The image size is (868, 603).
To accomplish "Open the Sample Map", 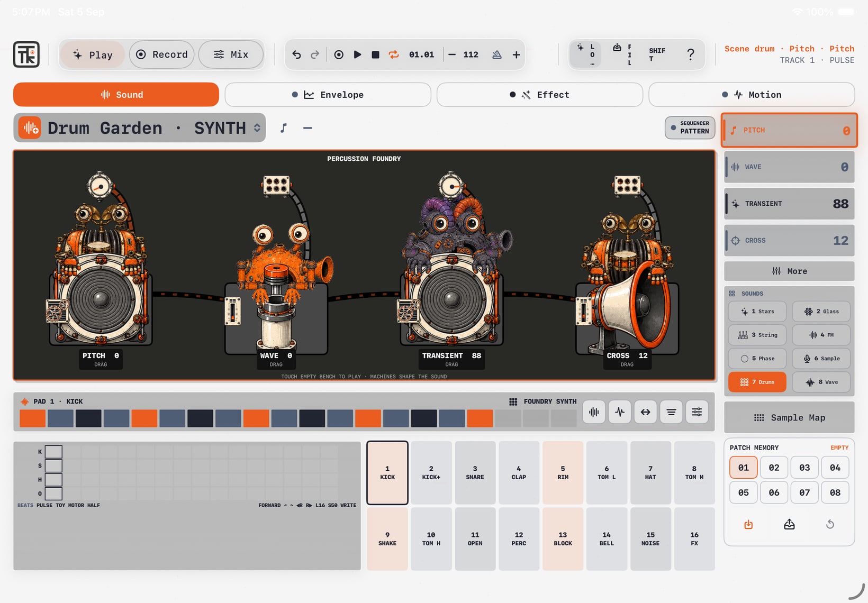I will 789,418.
